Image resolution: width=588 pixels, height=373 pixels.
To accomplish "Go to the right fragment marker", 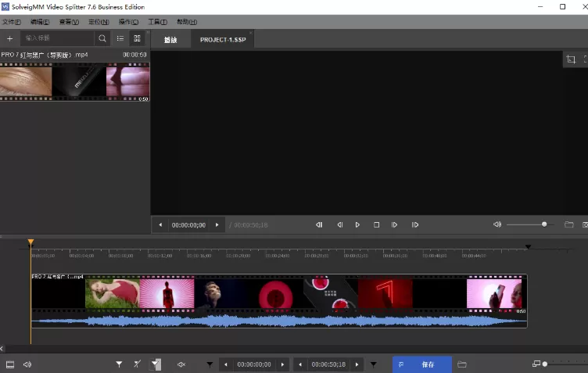I will click(x=374, y=364).
